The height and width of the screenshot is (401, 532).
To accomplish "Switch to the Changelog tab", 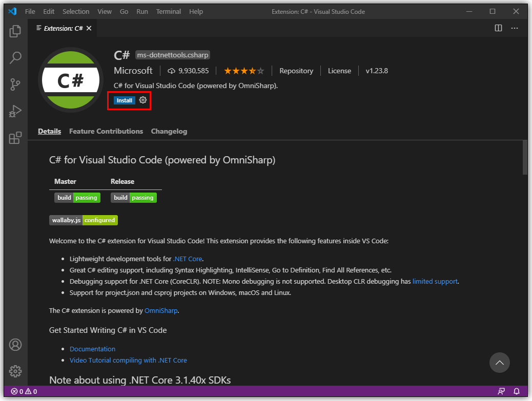I will click(x=169, y=131).
